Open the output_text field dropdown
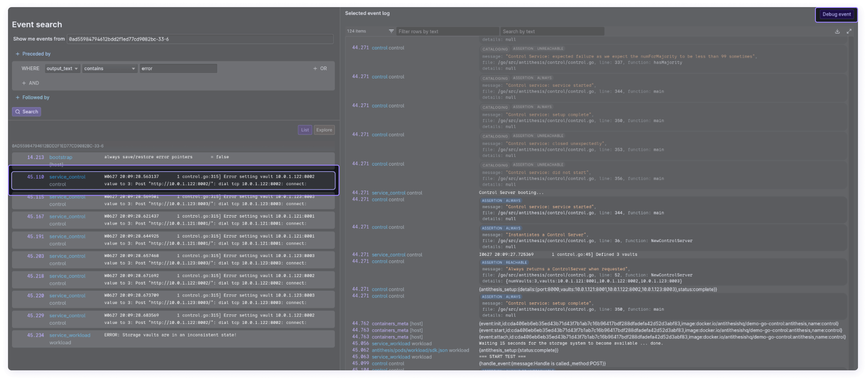Screen dimensions: 868x381 [62, 68]
